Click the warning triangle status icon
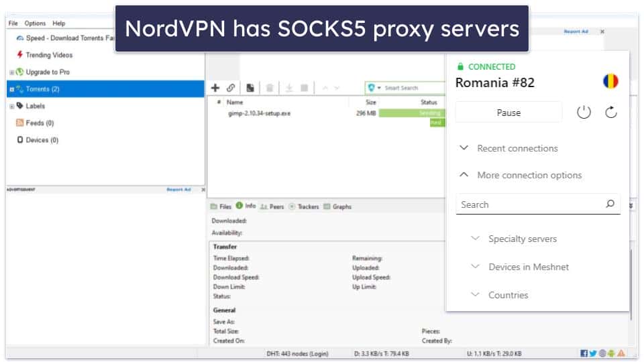This screenshot has height=362, width=644. (621, 353)
